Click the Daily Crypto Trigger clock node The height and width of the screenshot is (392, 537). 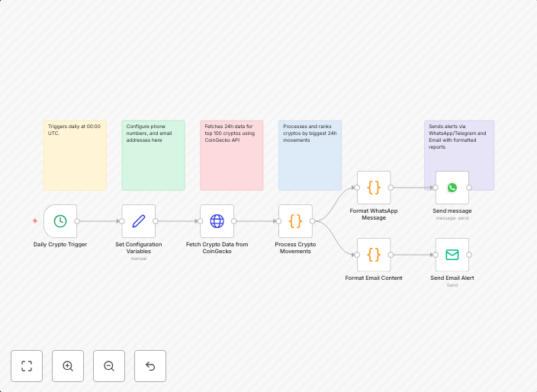[x=60, y=221]
